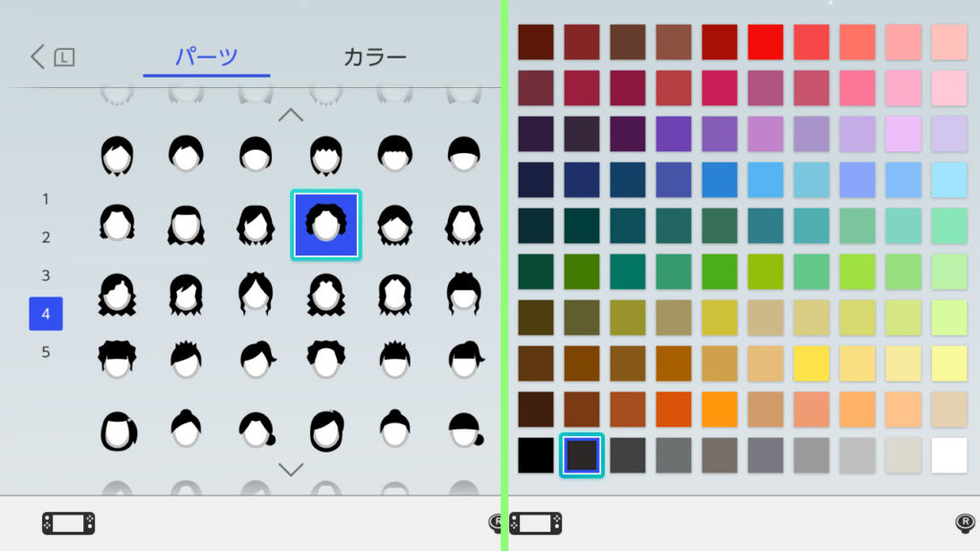Select the fifth hairstyle in the bottom row
The width and height of the screenshot is (980, 551).
click(x=395, y=429)
